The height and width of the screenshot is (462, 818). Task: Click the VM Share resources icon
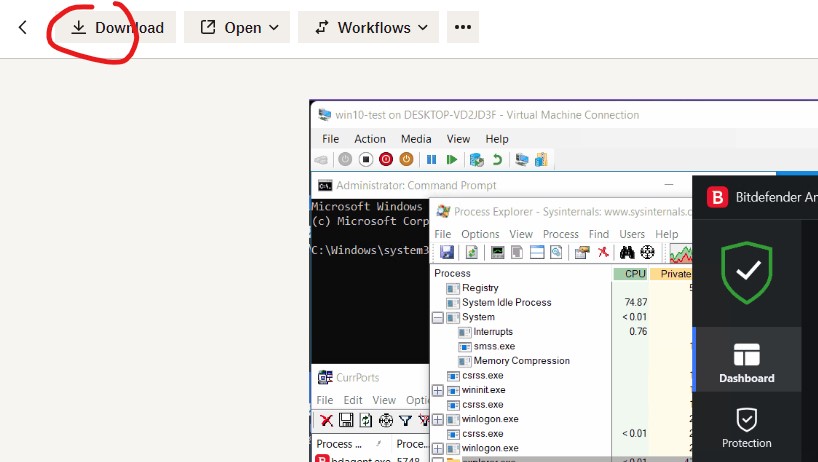542,160
